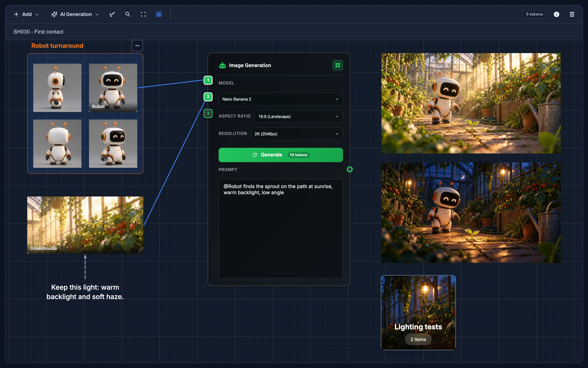Screen dimensions: 588x368
Task: Collapse the Robot turnaround group
Action: [x=137, y=46]
